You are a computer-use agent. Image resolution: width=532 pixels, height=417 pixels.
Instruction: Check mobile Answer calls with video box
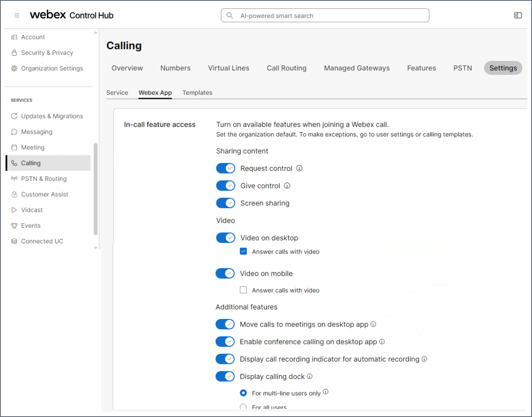(243, 290)
